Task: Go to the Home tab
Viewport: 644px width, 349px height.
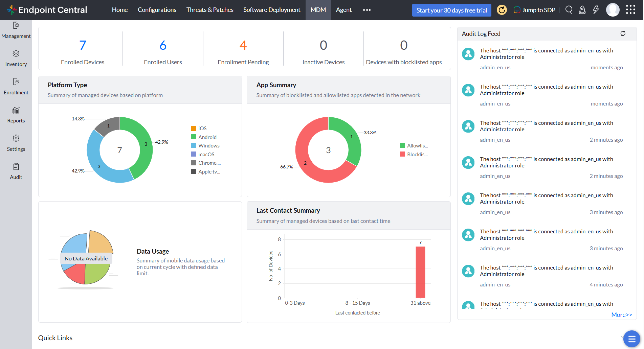Action: [x=120, y=10]
